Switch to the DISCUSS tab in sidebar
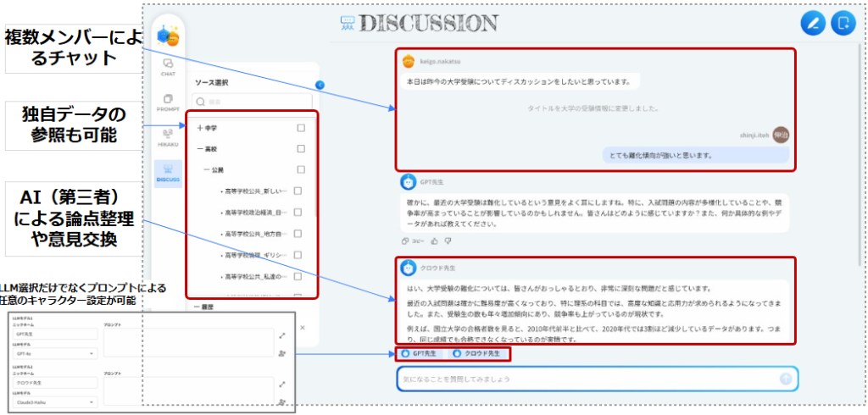 pos(168,174)
